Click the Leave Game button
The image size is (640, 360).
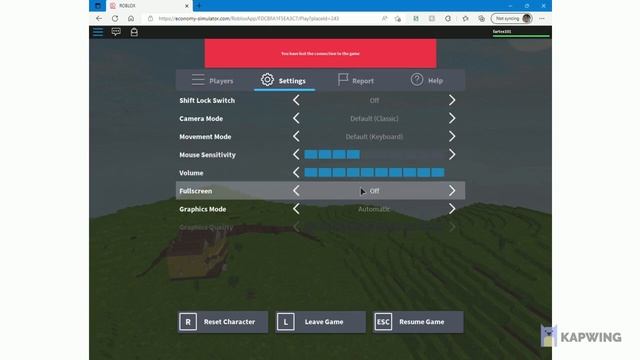[x=320, y=322]
